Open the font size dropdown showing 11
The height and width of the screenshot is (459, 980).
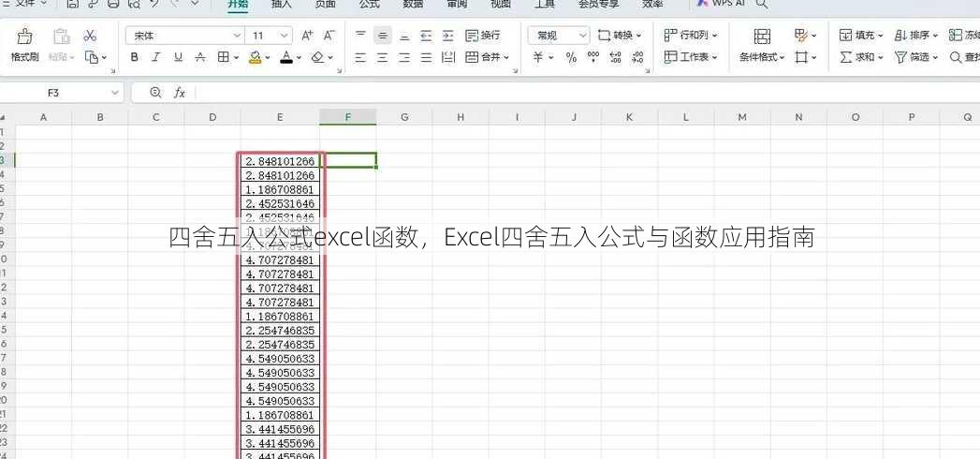284,36
